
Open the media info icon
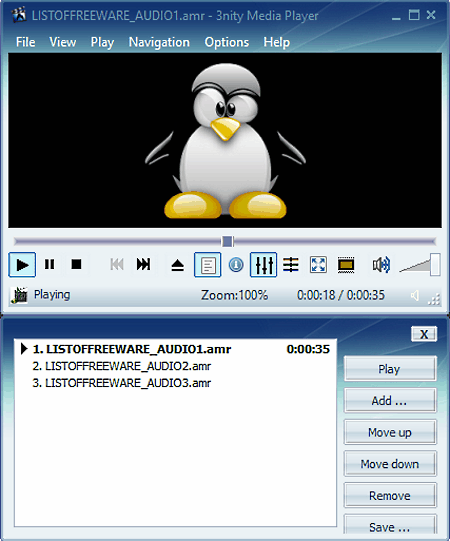(x=236, y=265)
